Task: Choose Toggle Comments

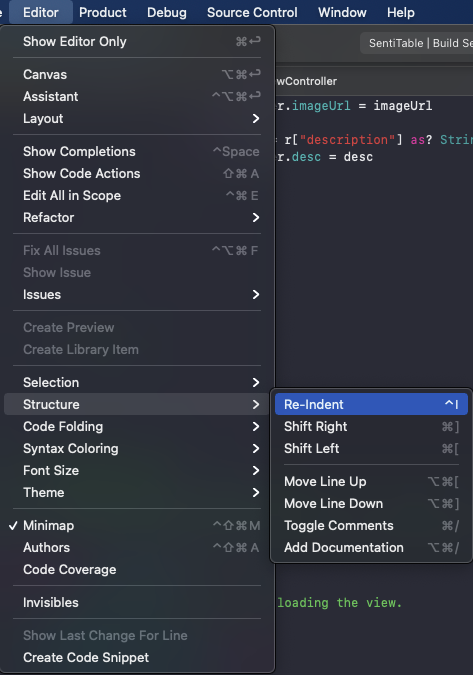Action: pos(371,525)
